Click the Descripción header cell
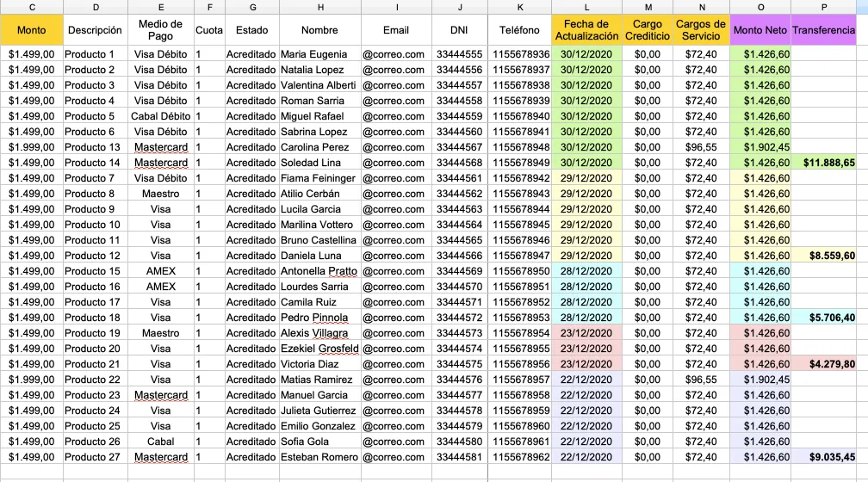Viewport: 868px width, 482px height. [x=96, y=30]
